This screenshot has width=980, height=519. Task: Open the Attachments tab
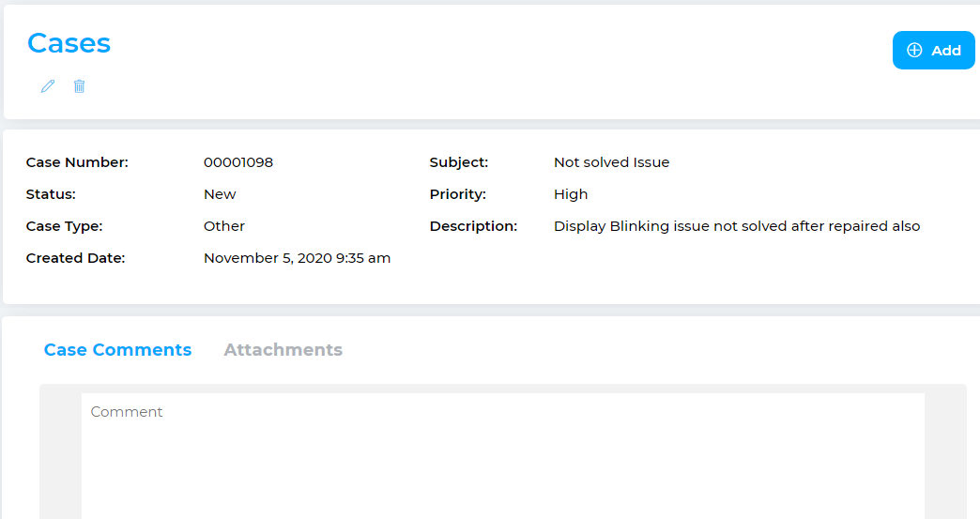tap(283, 350)
